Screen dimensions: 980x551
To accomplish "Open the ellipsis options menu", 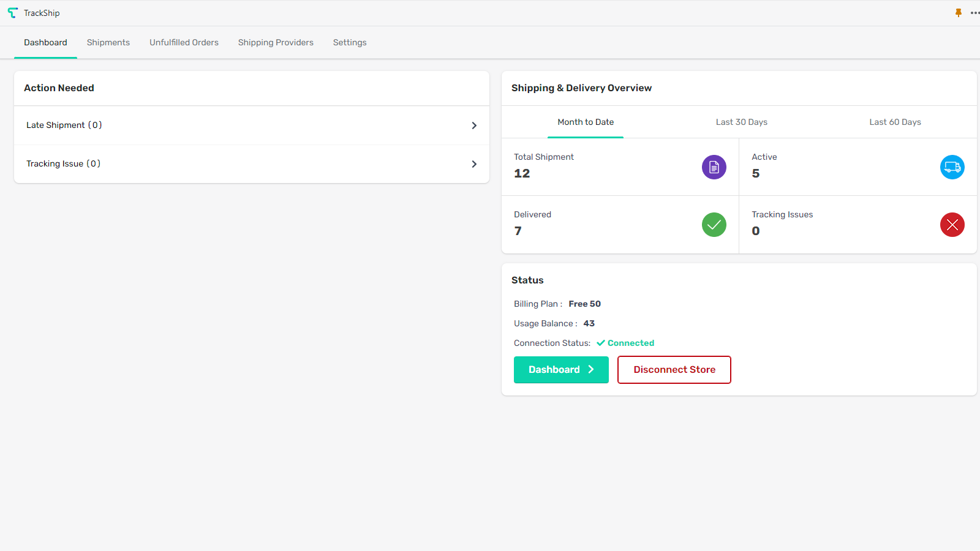I will pyautogui.click(x=974, y=12).
